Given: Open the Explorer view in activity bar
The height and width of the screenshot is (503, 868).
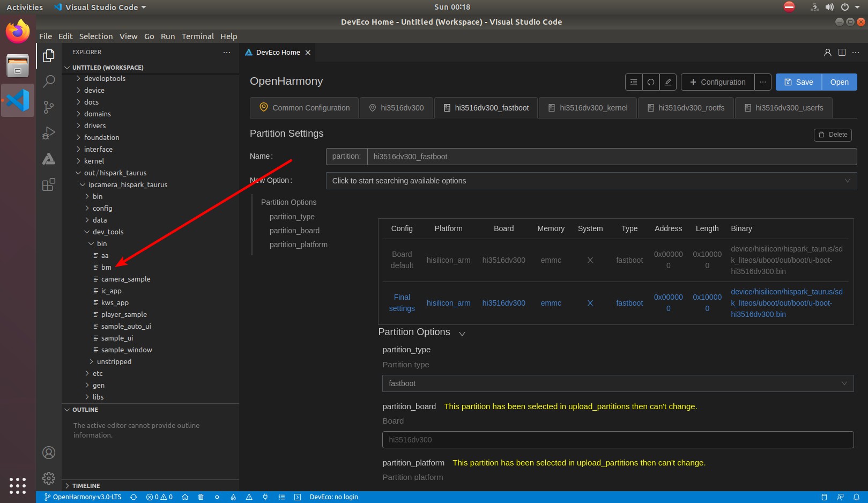Looking at the screenshot, I should point(49,56).
